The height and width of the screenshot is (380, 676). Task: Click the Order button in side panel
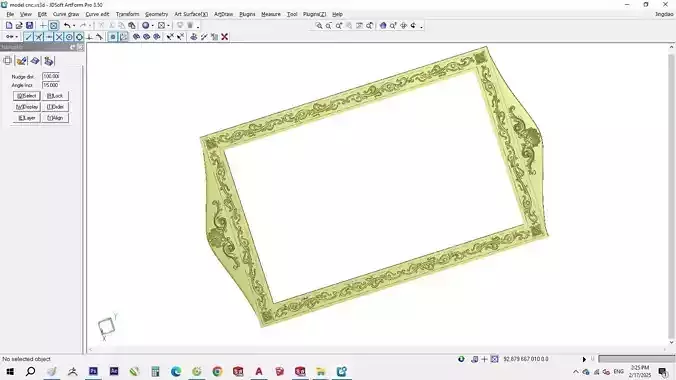point(55,107)
